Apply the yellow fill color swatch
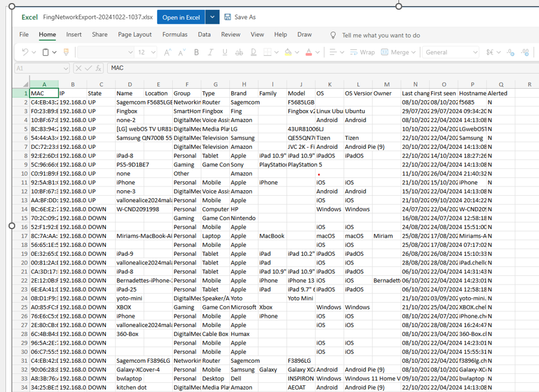 click(x=288, y=52)
